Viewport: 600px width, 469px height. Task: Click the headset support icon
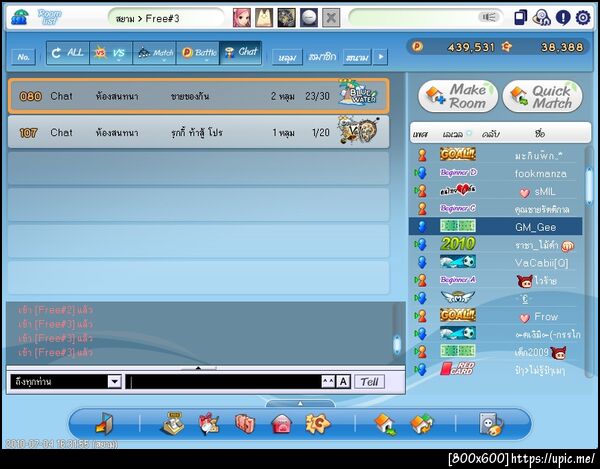click(x=541, y=18)
